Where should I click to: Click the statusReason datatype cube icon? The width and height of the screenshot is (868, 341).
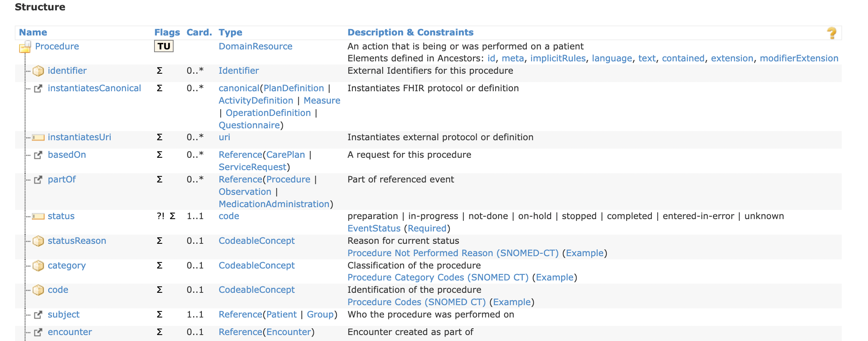(38, 241)
